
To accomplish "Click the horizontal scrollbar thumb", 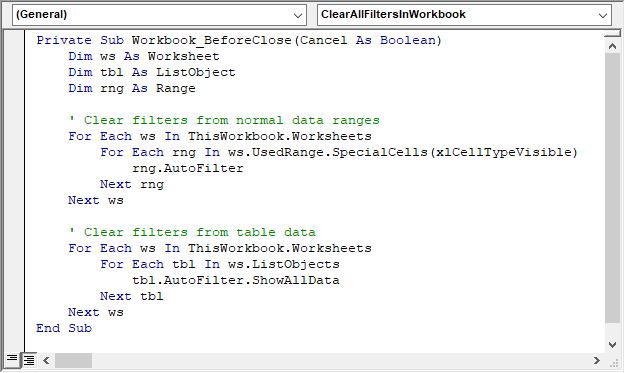I will click(73, 361).
